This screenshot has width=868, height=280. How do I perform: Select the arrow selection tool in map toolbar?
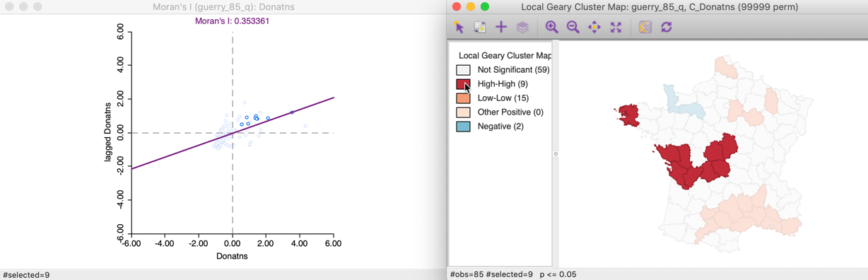[x=459, y=27]
